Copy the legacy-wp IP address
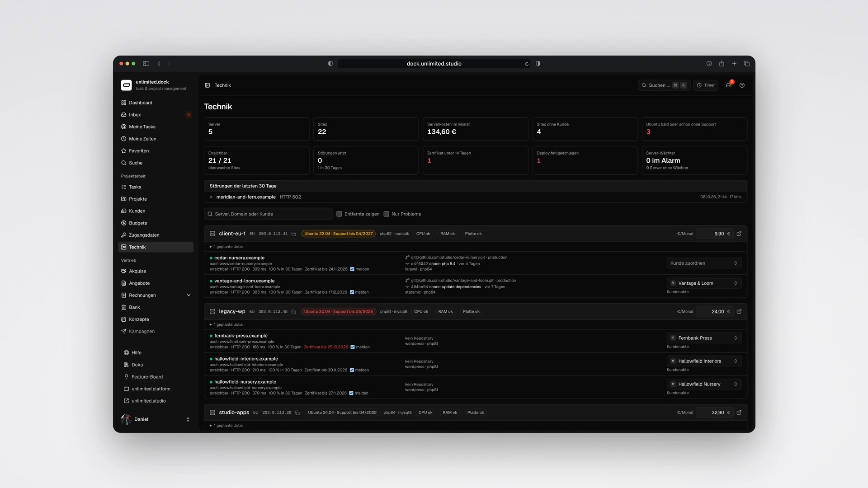 point(294,312)
